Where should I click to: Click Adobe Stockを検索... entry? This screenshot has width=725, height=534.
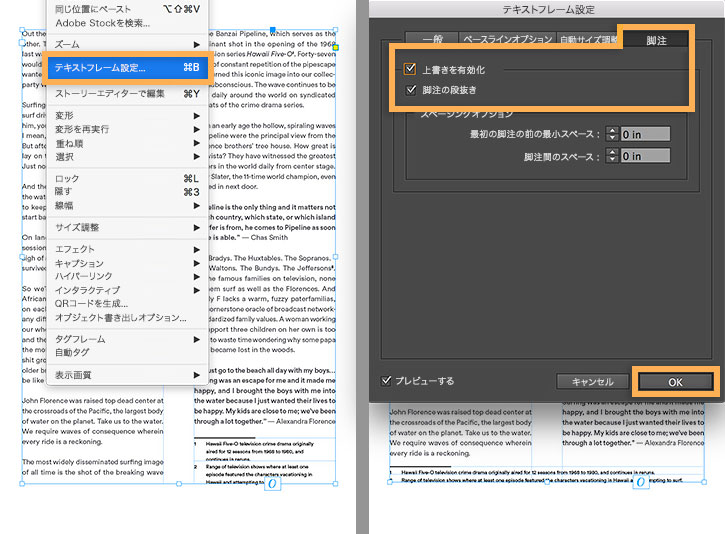point(127,23)
